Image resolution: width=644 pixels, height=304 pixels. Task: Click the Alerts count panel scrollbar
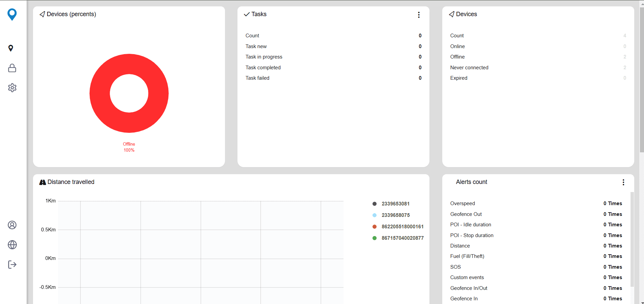coord(632,239)
